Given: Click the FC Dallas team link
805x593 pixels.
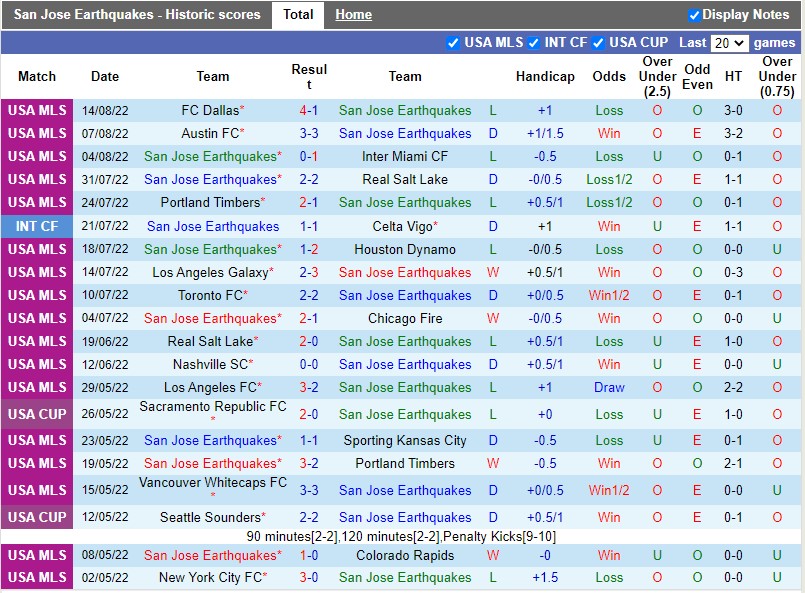Looking at the screenshot, I should point(209,110).
